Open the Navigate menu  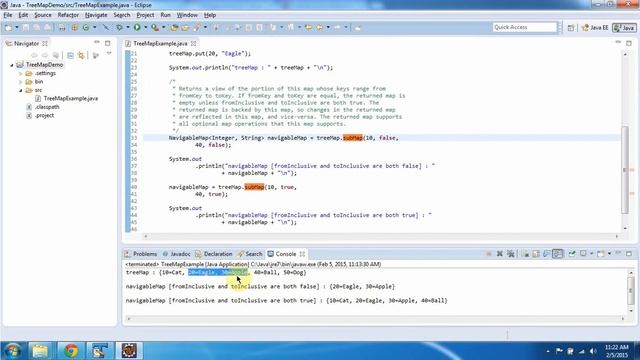(x=96, y=15)
